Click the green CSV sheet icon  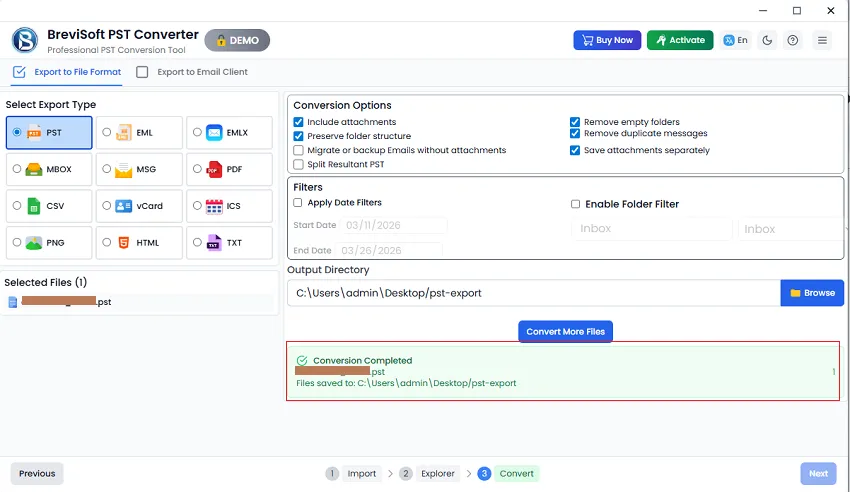(34, 206)
